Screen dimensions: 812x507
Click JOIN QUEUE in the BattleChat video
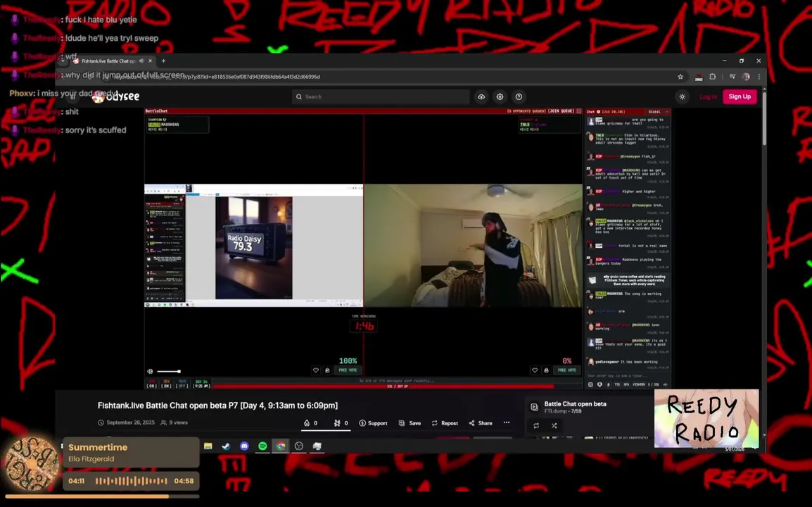[561, 111]
